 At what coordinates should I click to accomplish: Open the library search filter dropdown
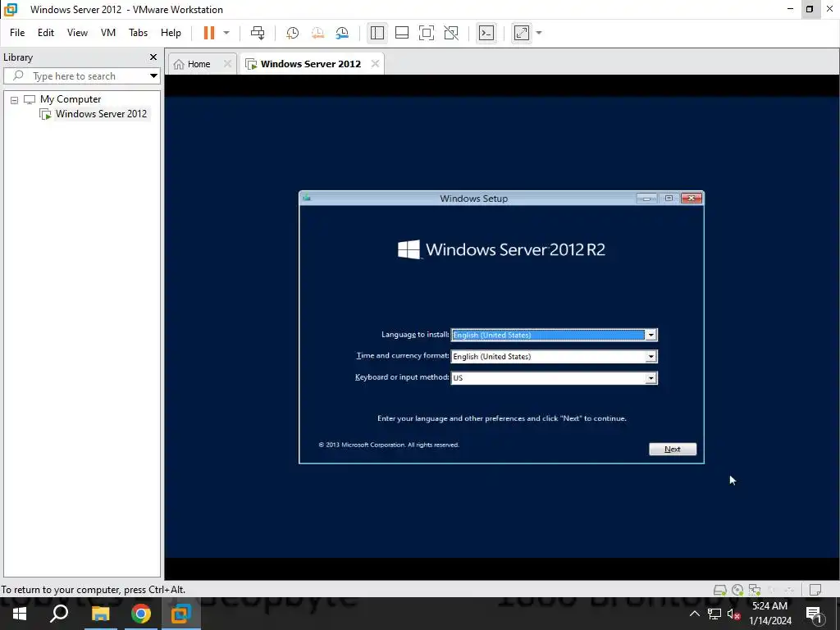point(153,76)
